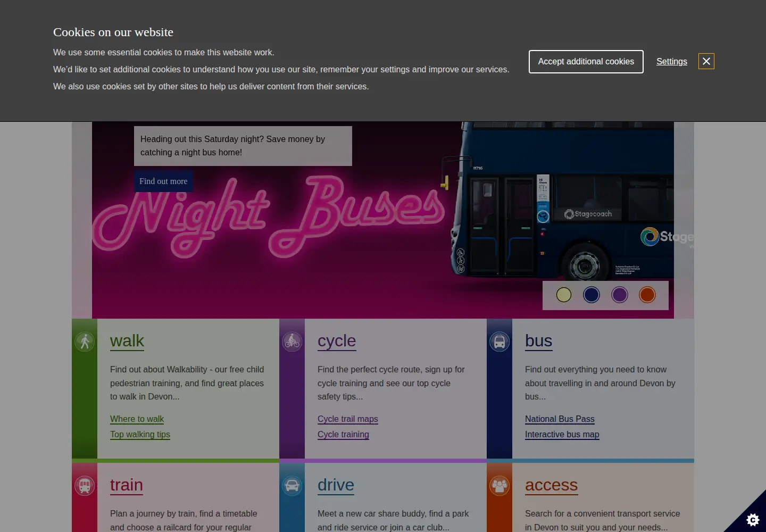766x532 pixels.
Task: Click 'Find the perfect cycle route' description
Action: click(x=391, y=383)
